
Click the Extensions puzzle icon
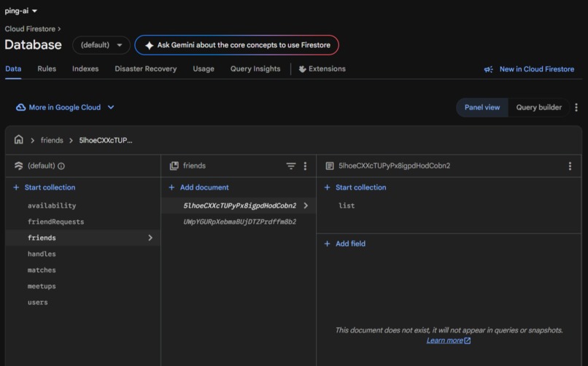point(302,69)
